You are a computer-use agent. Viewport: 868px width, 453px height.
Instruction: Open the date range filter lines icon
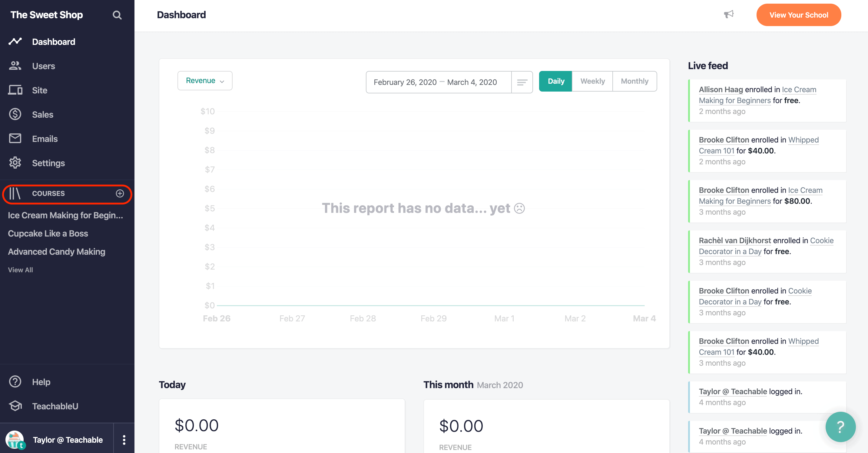(x=522, y=82)
